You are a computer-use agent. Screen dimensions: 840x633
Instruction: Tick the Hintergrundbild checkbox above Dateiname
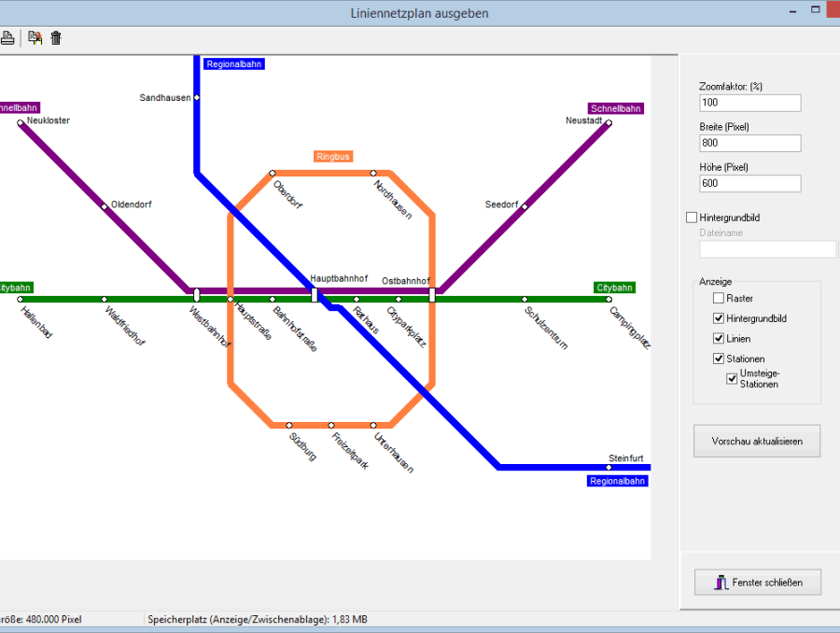click(692, 218)
